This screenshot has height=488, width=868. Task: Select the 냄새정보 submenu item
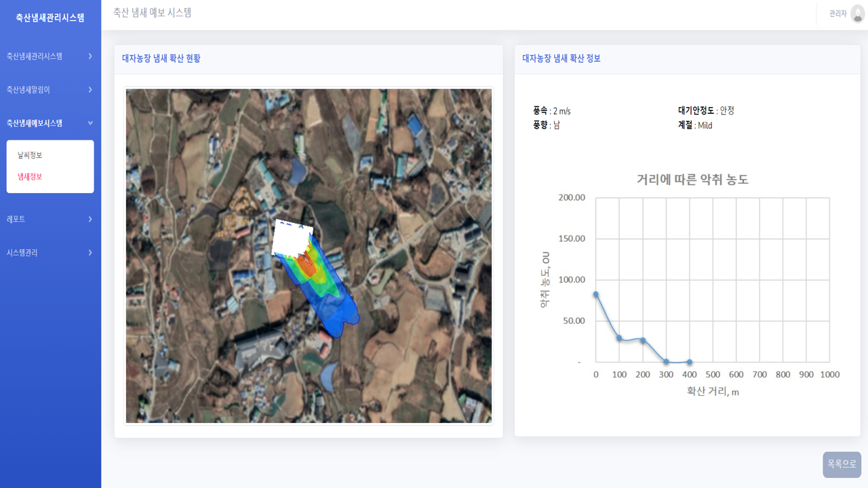coord(30,177)
